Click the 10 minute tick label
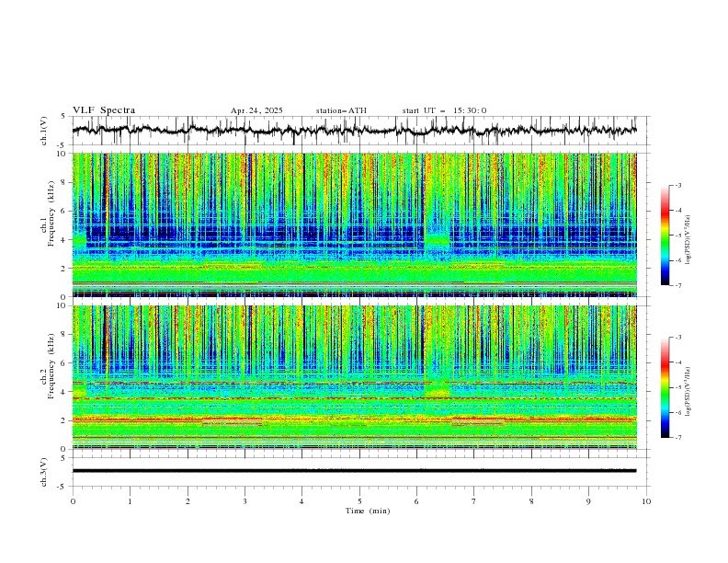Viewport: 728px width, 563px height. click(x=646, y=501)
